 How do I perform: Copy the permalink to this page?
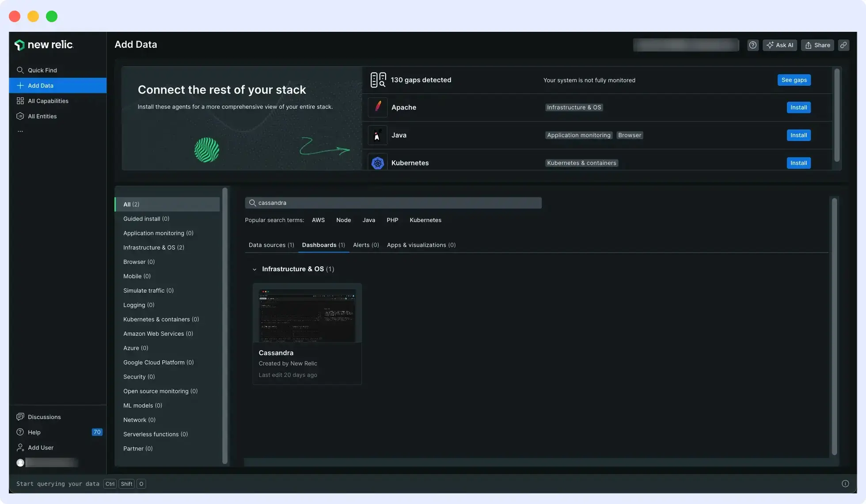(843, 45)
